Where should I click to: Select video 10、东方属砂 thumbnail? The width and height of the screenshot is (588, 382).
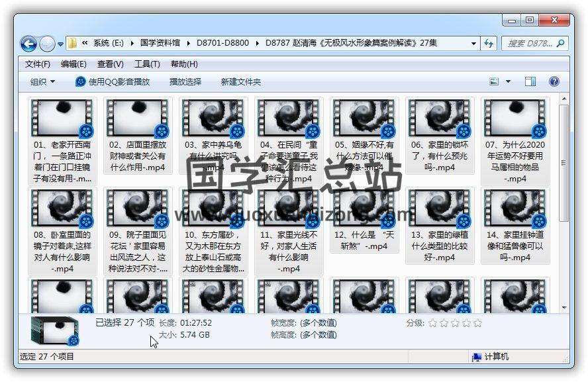[x=213, y=209]
